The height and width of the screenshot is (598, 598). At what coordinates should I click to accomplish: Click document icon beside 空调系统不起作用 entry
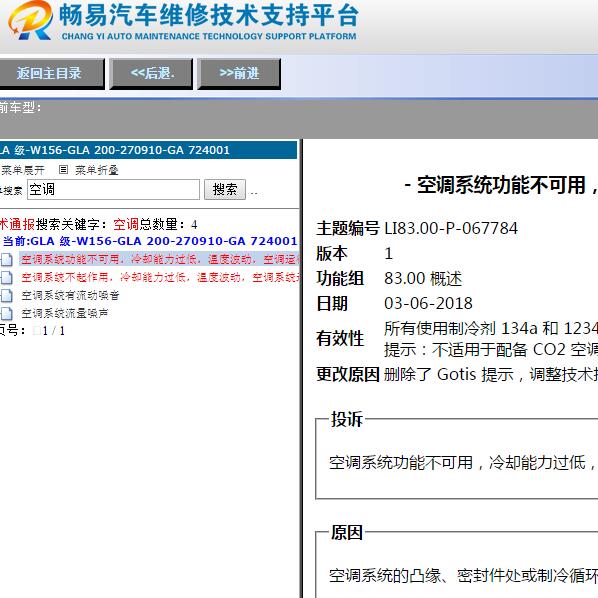pos(6,278)
